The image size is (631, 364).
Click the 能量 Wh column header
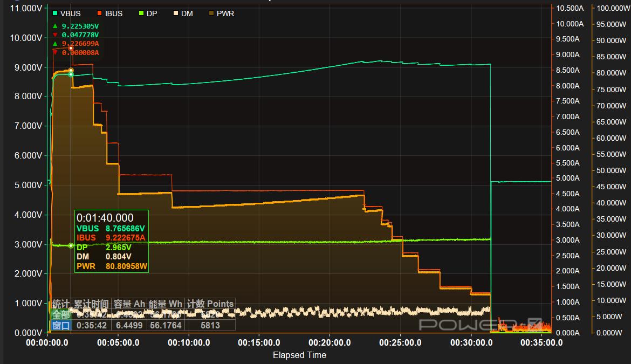point(166,304)
